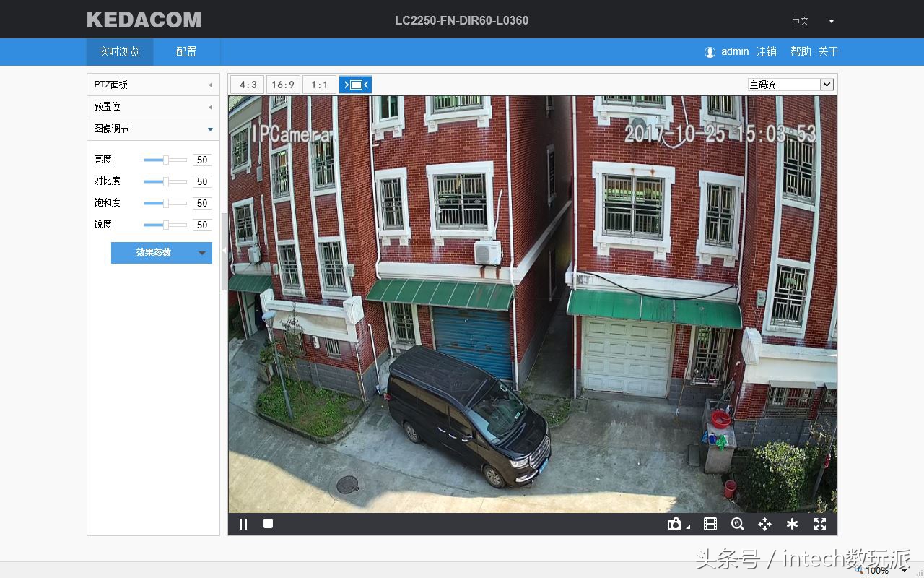Start recording with the film strip icon
Viewport: 924px width, 578px height.
(x=710, y=525)
